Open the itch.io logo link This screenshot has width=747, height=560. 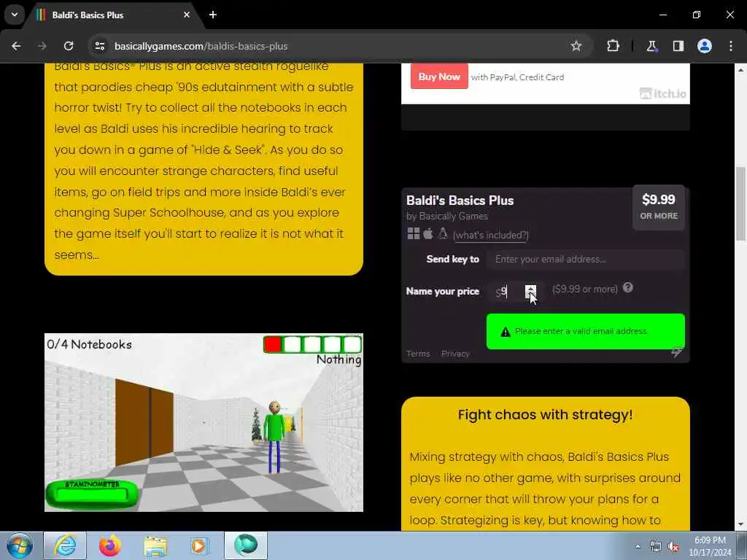tap(662, 94)
